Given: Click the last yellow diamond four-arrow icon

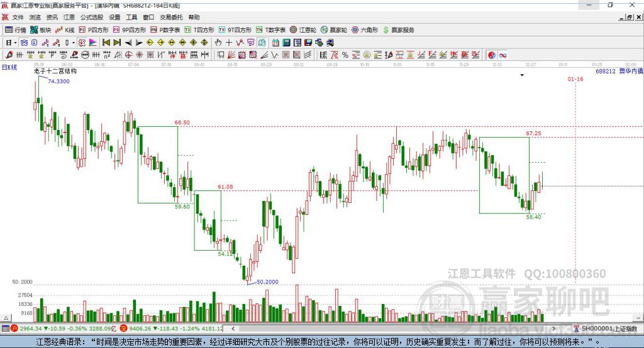Looking at the screenshot, I should (204, 42).
